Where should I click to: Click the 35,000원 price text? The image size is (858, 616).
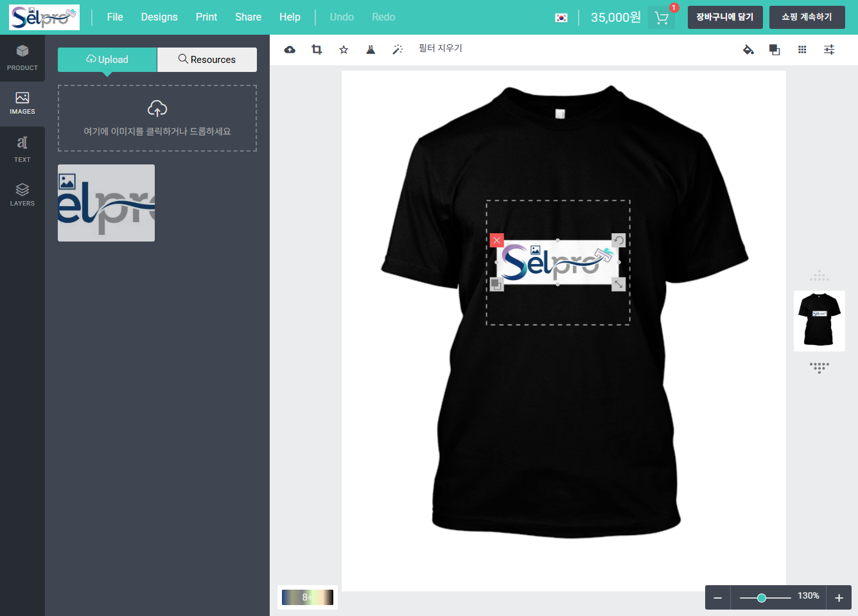point(616,17)
